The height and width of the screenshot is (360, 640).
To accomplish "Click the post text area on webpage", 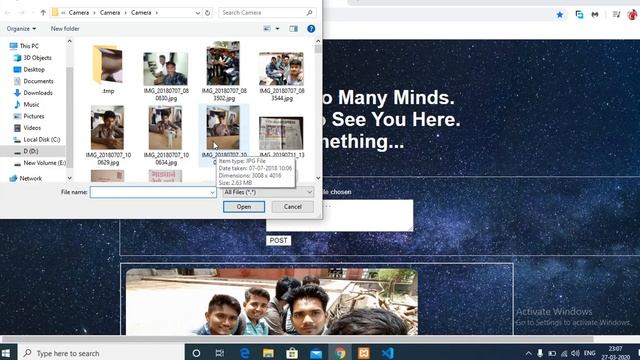I will 340,215.
